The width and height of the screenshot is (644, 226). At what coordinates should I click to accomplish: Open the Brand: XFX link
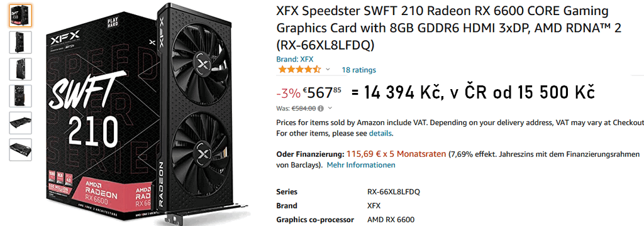click(x=295, y=60)
